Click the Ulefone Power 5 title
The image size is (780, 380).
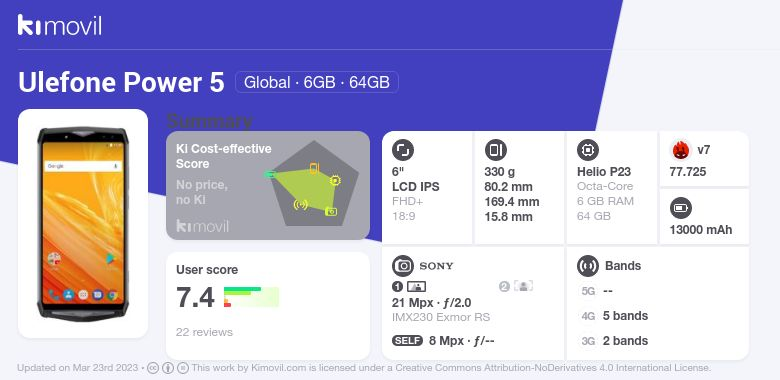[121, 82]
